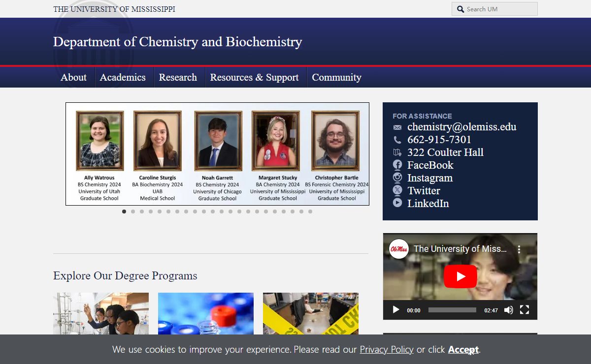Viewport: 591px width, 364px height.
Task: Click the video title The University of Miss...
Action: point(460,249)
